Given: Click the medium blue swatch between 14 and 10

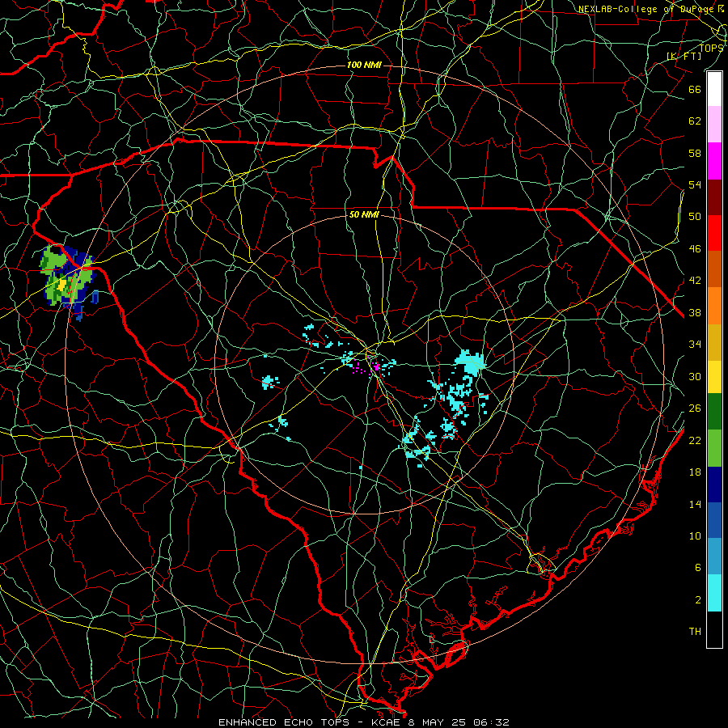Looking at the screenshot, I should tap(714, 520).
